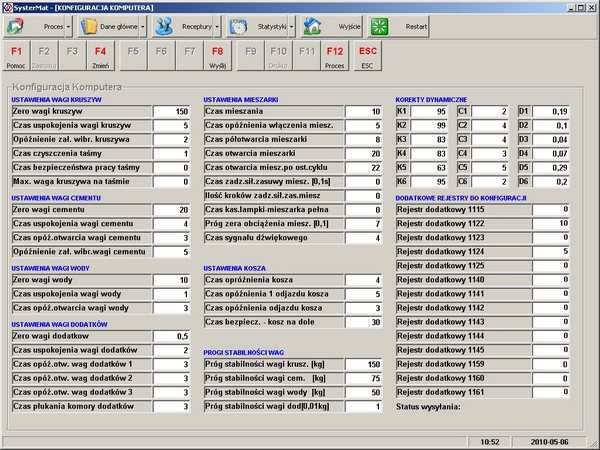
Task: Select the Rejestr dodatkowy 1161 value field
Action: point(551,393)
